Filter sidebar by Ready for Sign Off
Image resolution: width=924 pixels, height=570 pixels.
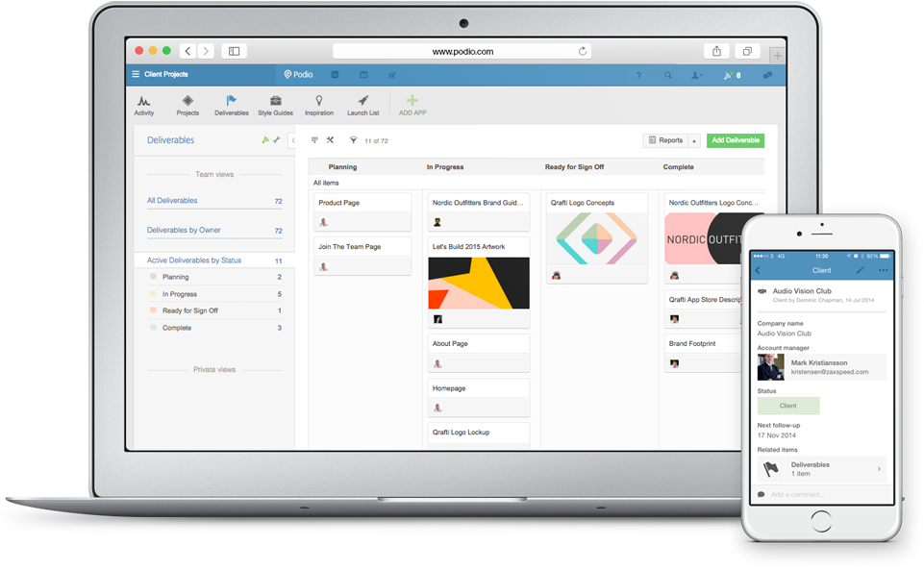pyautogui.click(x=215, y=310)
